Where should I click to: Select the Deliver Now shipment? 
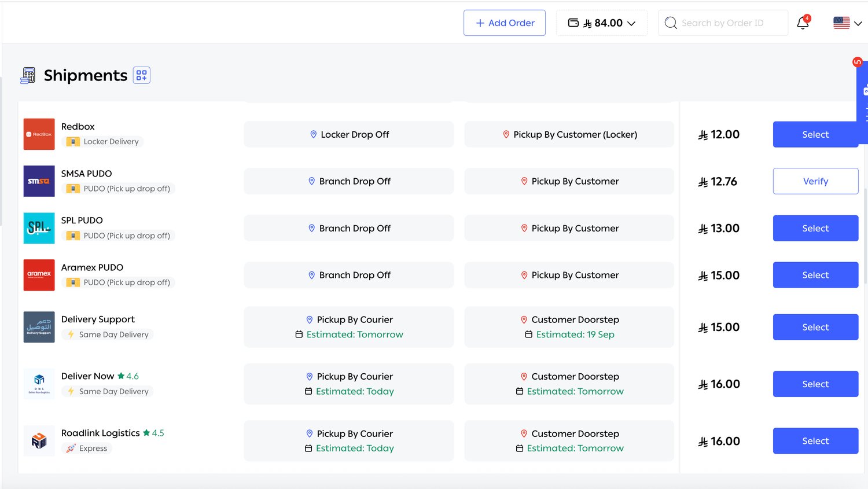815,384
